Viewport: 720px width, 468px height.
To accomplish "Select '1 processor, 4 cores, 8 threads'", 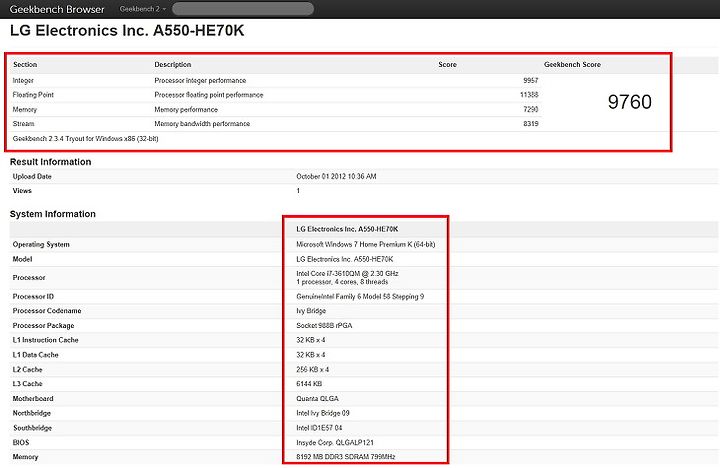I will (x=342, y=282).
